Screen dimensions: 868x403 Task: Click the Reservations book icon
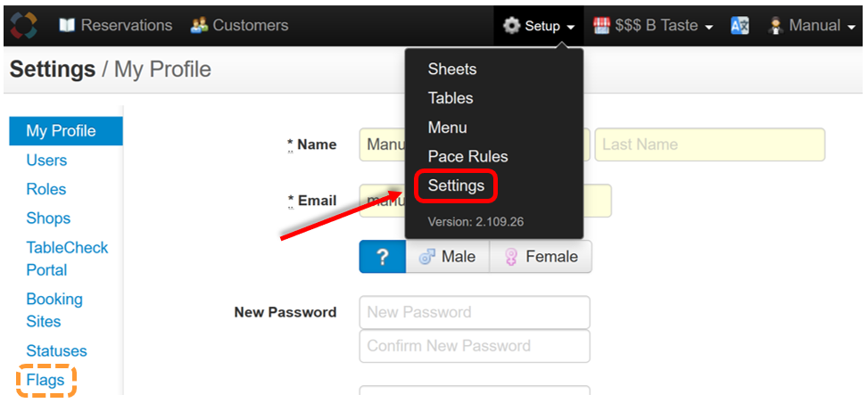point(67,26)
